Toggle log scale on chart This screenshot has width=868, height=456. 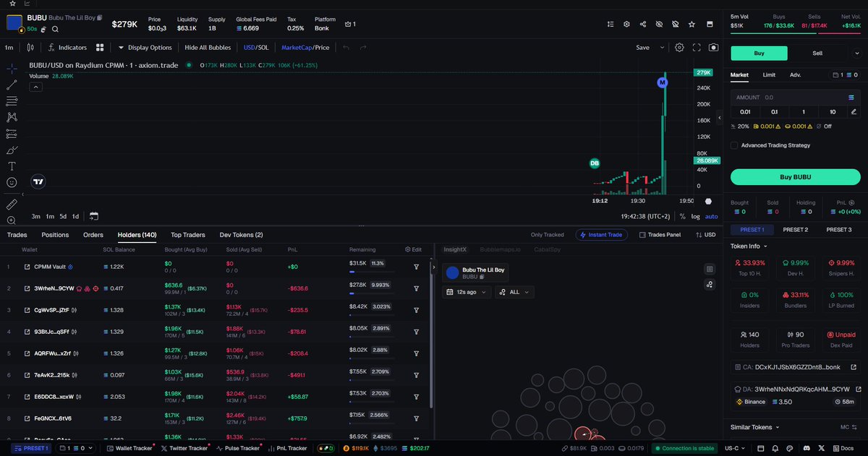coord(695,216)
